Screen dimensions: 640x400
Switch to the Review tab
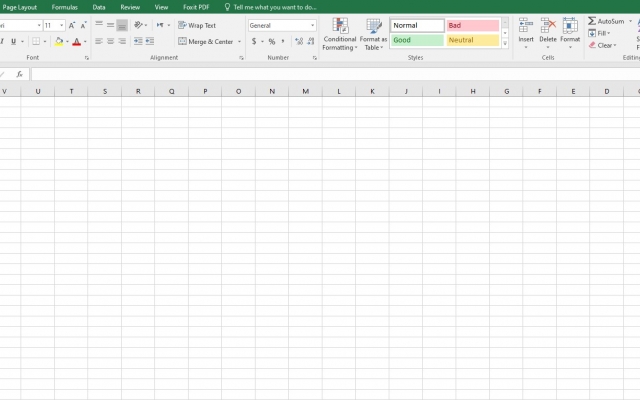(x=130, y=7)
